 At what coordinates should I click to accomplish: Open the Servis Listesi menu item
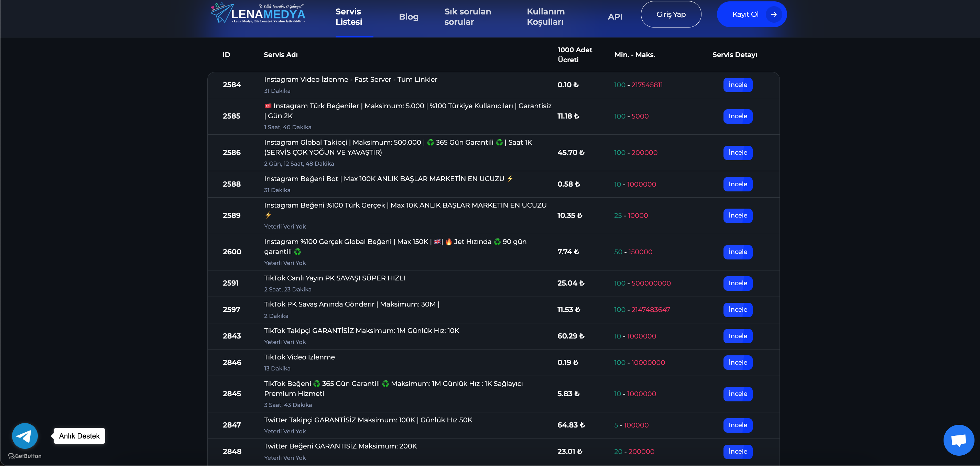coord(348,17)
